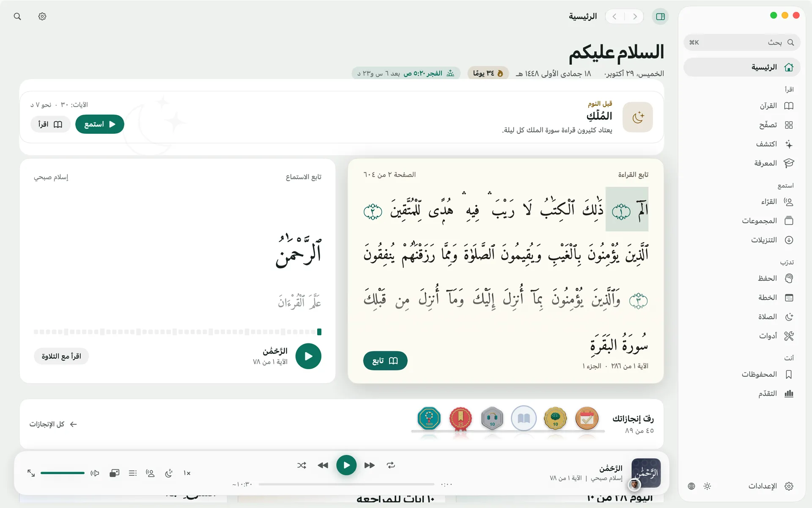812x508 pixels.
Task: Open the mini player picture-in-picture icon
Action: click(114, 473)
